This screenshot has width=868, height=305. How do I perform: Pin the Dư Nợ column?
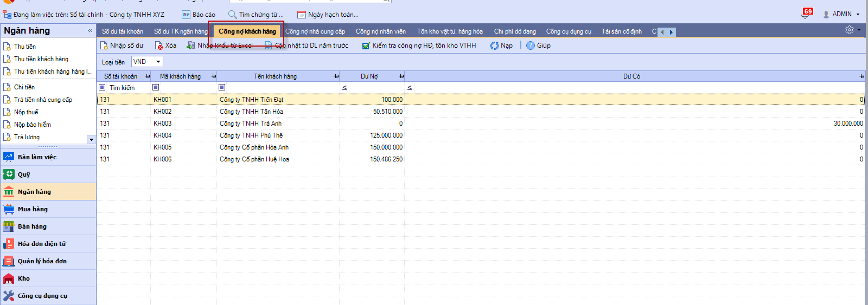pos(401,76)
